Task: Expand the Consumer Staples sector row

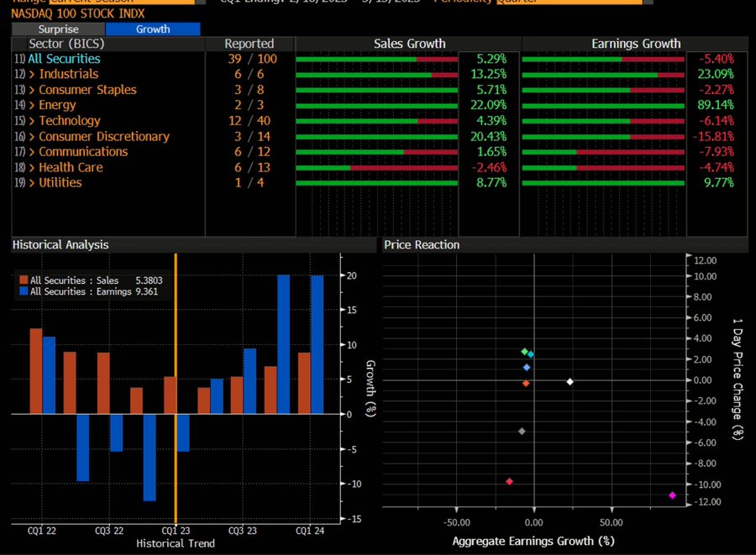Action: pyautogui.click(x=32, y=90)
